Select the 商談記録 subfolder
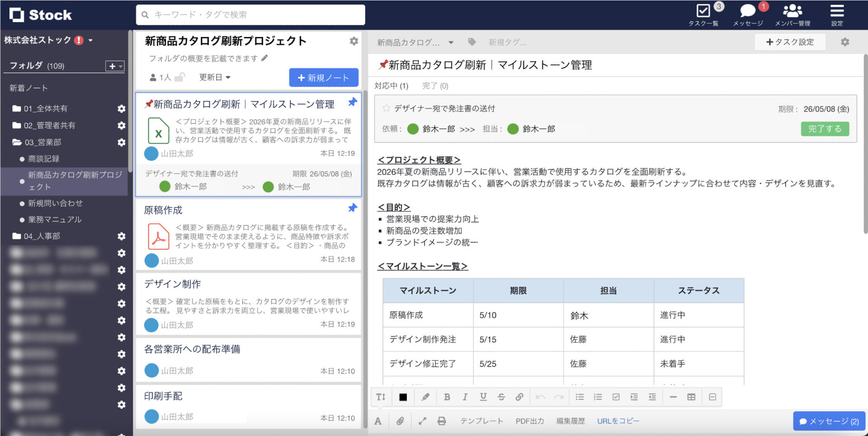This screenshot has height=436, width=868. [x=44, y=159]
